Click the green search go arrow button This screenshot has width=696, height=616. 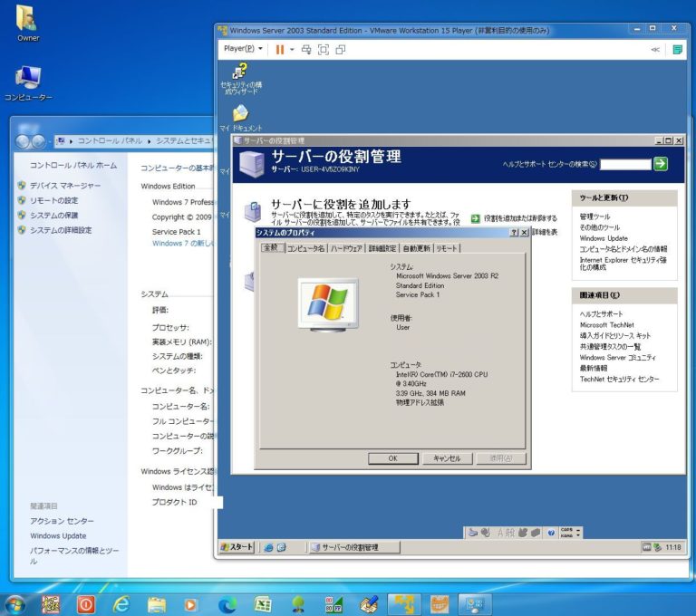tap(661, 164)
